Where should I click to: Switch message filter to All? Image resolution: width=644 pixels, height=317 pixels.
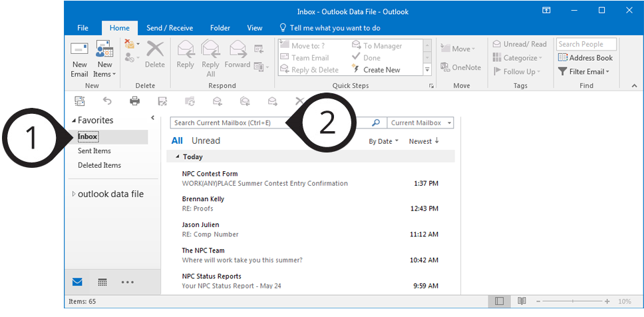coord(177,141)
